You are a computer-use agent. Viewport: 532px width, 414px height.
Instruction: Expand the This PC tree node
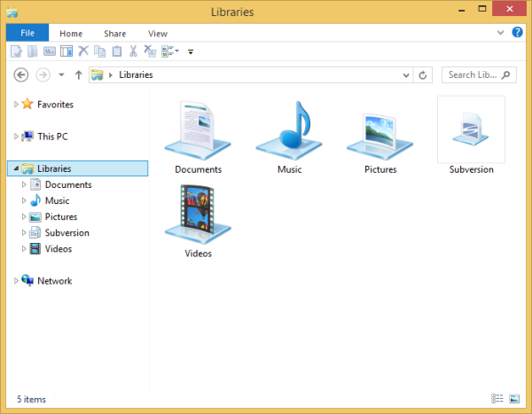click(16, 137)
